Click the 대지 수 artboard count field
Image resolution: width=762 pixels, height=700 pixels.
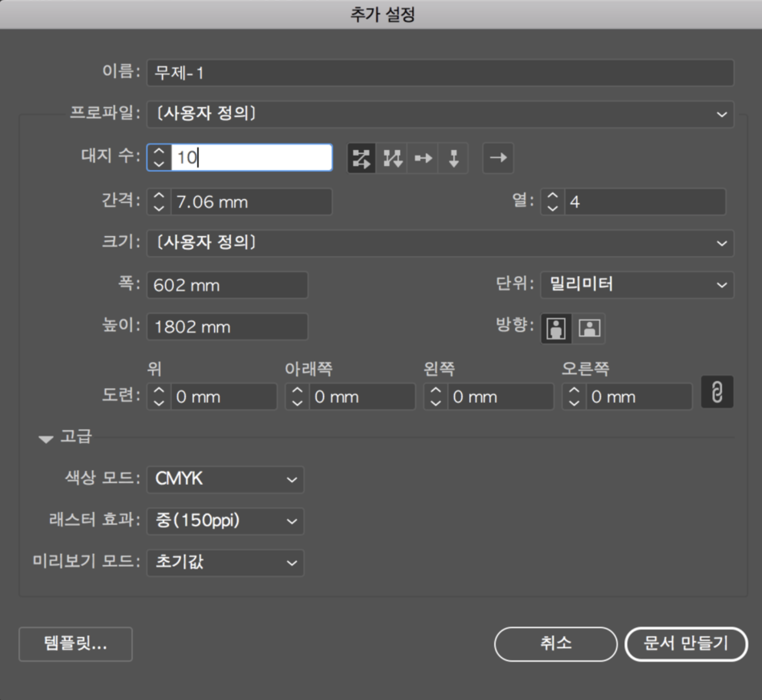point(252,157)
